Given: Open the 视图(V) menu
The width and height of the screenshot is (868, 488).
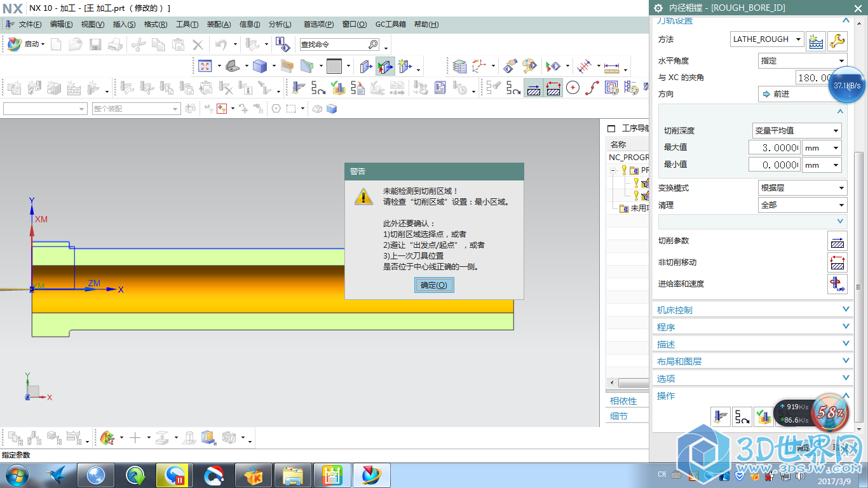Looking at the screenshot, I should pos(93,24).
